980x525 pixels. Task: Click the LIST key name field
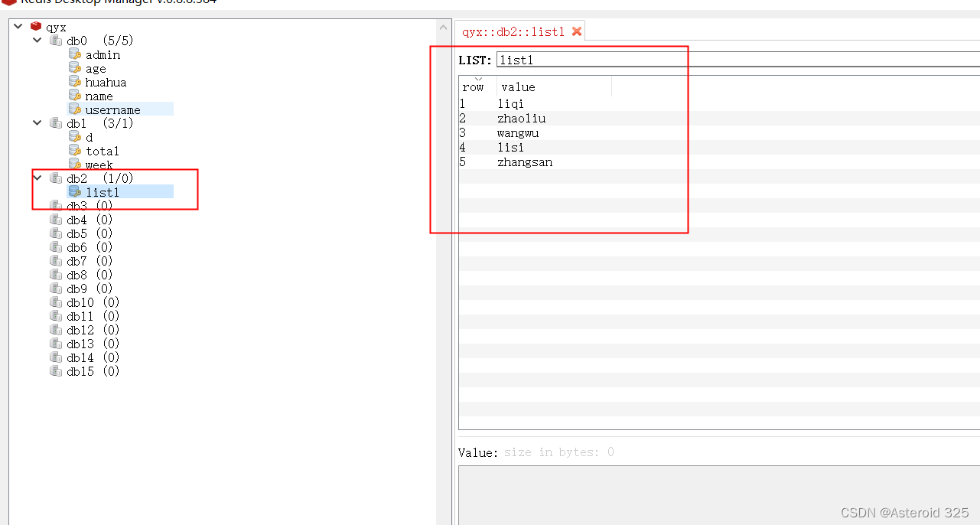coord(738,60)
